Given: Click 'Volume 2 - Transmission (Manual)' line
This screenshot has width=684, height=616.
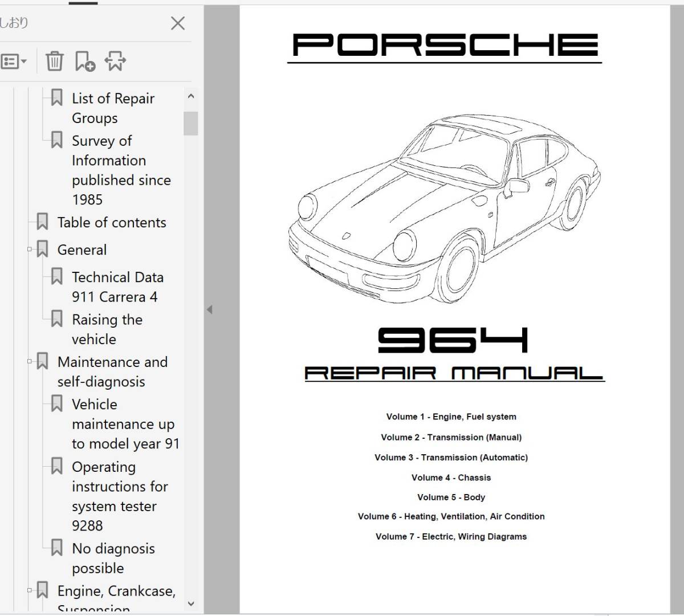Looking at the screenshot, I should point(451,437).
